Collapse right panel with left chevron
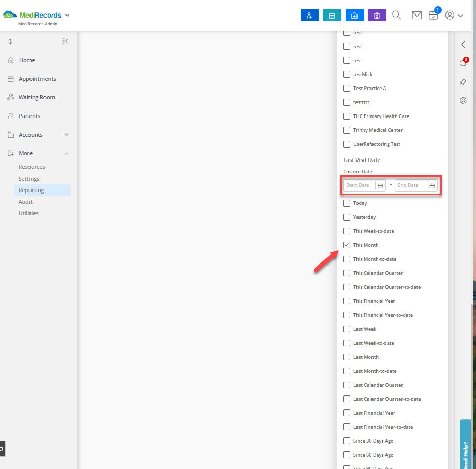 pos(463,45)
